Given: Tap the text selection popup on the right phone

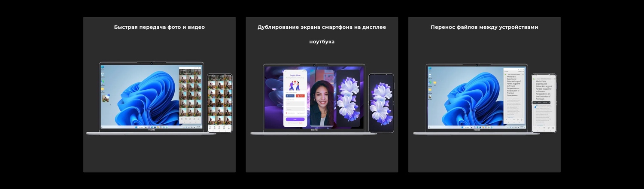Looking at the screenshot, I should pos(541,103).
